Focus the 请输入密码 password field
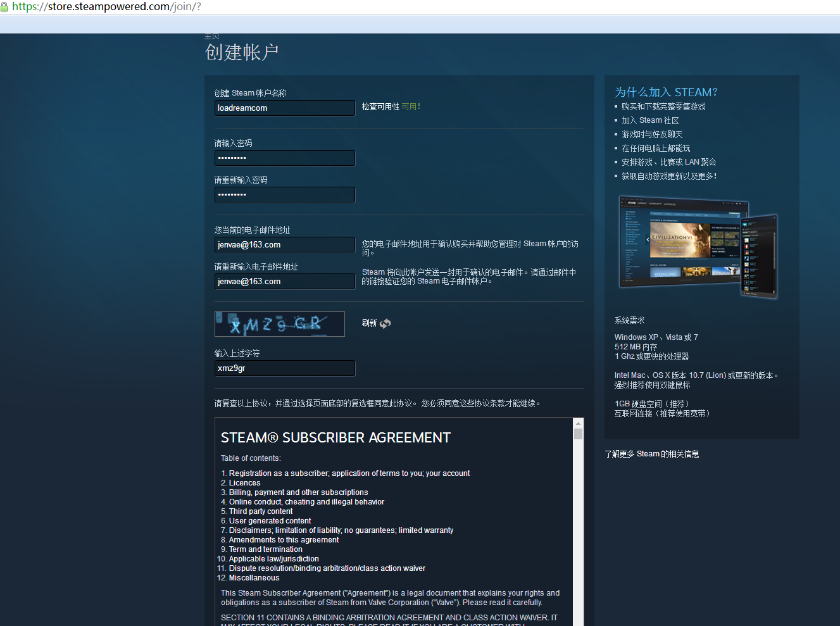The height and width of the screenshot is (626, 840). point(285,158)
